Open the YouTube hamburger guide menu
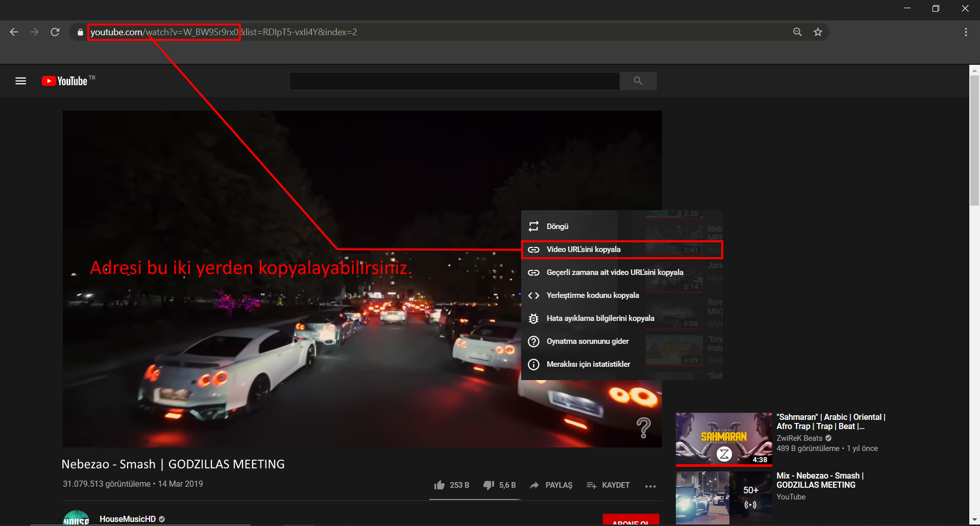 20,81
